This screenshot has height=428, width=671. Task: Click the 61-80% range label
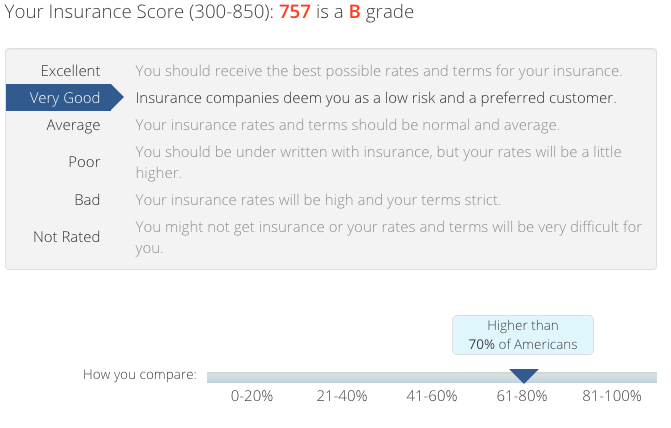click(x=522, y=396)
